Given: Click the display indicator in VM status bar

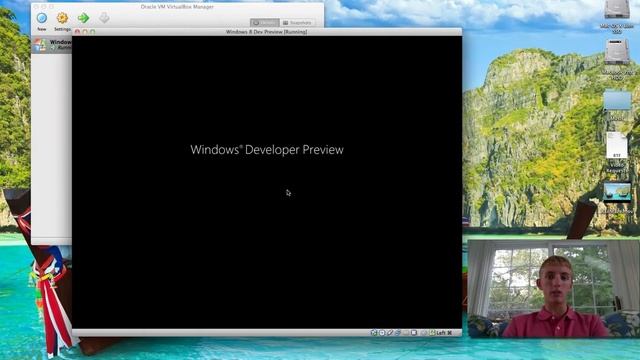Looking at the screenshot, I should pyautogui.click(x=414, y=333).
